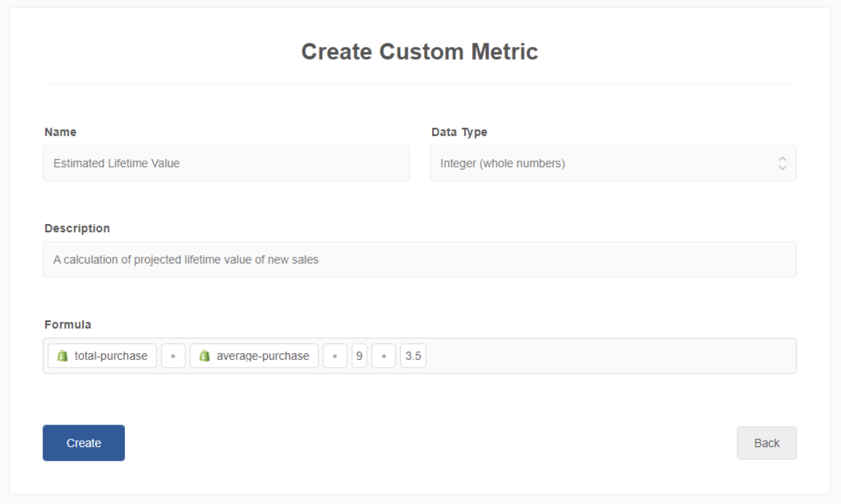Click the Shopify icon on total-purchase token

pyautogui.click(x=62, y=356)
